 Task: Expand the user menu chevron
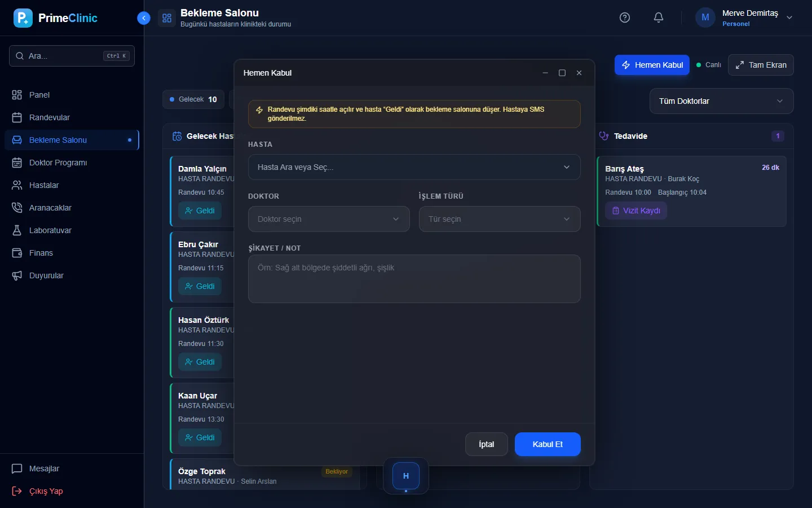(x=789, y=17)
